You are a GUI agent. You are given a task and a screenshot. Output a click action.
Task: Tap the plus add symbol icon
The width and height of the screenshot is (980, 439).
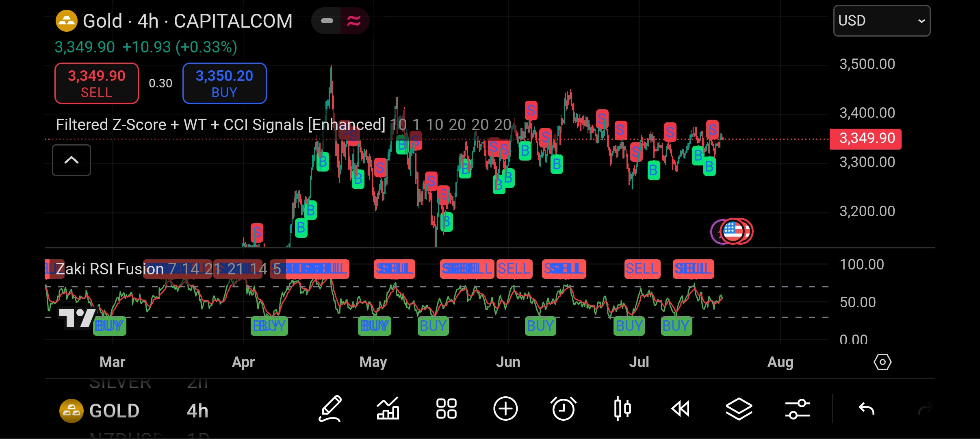(505, 409)
